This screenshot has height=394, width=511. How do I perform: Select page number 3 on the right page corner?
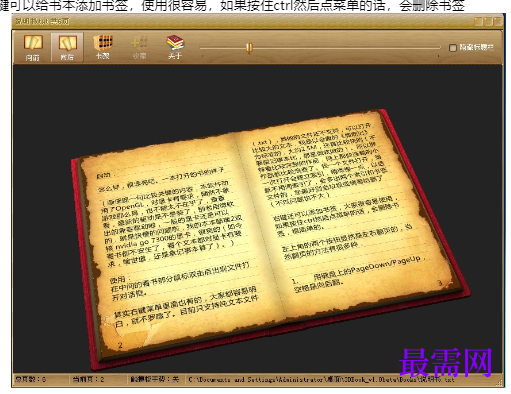440,283
